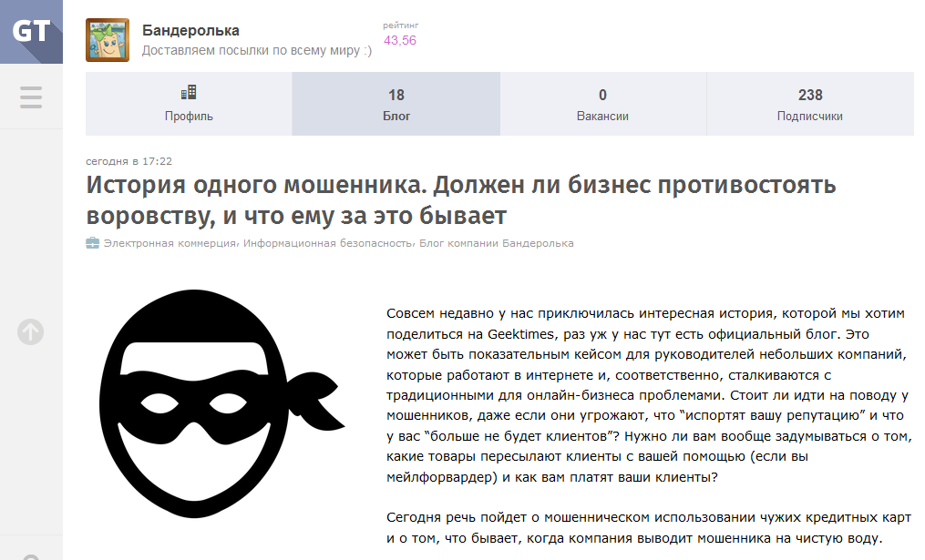Click the company rating value 43,56
Viewport: 925px width, 560px height.
tap(400, 41)
